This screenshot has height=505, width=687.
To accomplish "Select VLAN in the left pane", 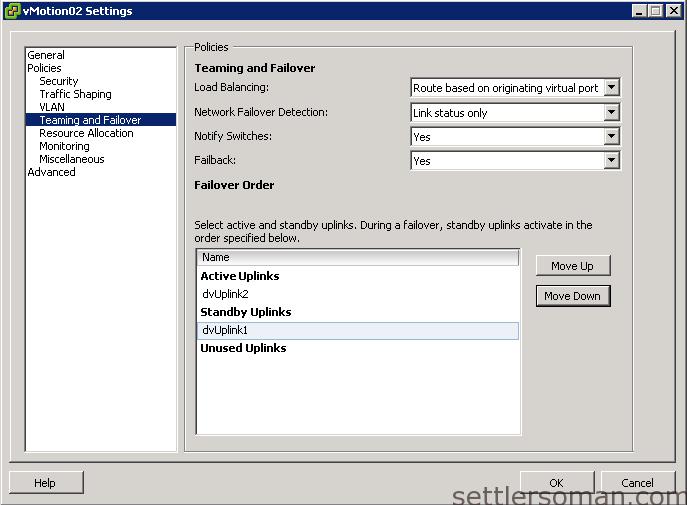I will (52, 107).
